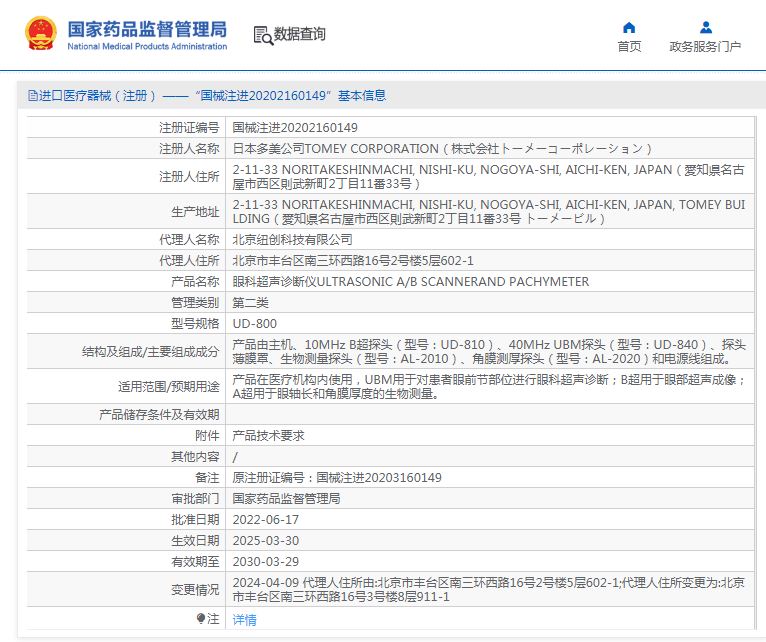Select product name ULTRASONIC A/B SCANNERAND PACHYMETER
The image size is (766, 642).
click(410, 281)
